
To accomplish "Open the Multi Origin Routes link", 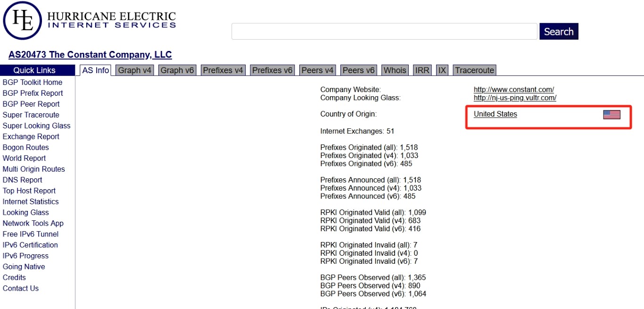I will (x=34, y=169).
